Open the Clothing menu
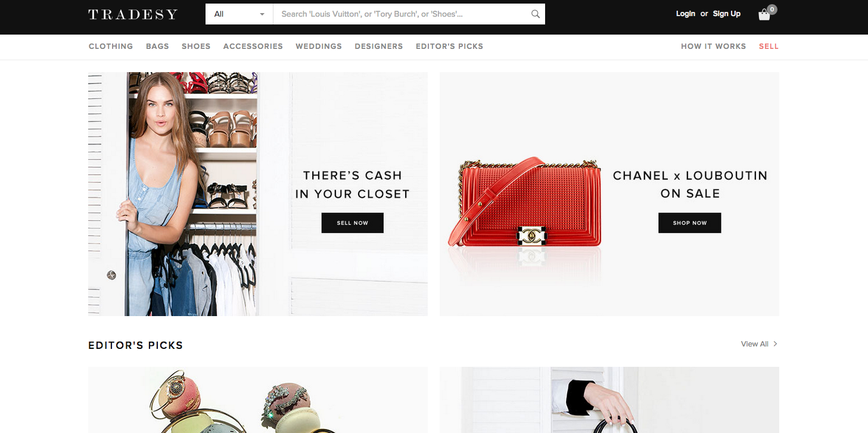Viewport: 868px width, 433px height. 111,47
